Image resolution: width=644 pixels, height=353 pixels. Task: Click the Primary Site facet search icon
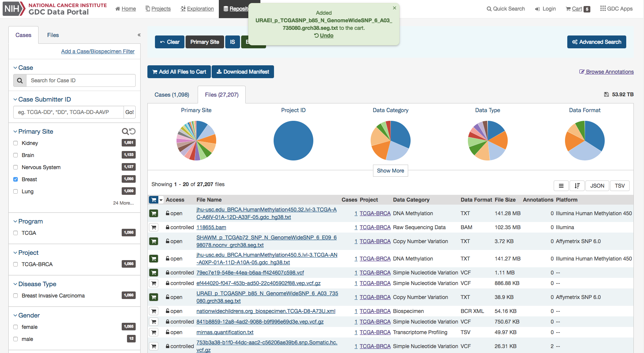[125, 131]
